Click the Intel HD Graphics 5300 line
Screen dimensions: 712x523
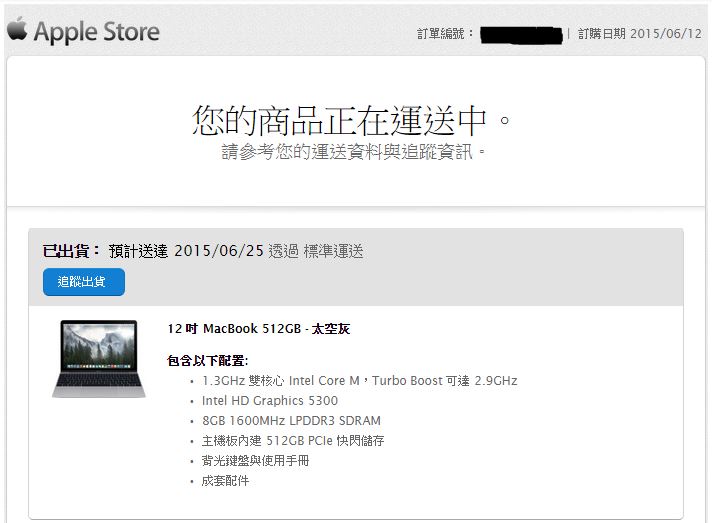click(270, 400)
